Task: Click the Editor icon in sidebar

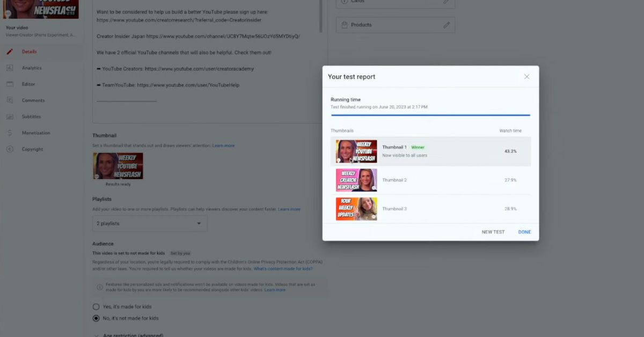Action: (10, 84)
